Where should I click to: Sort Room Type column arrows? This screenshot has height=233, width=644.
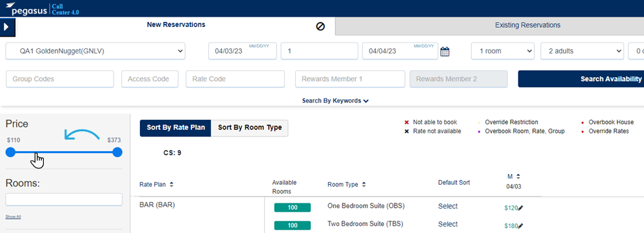point(364,185)
